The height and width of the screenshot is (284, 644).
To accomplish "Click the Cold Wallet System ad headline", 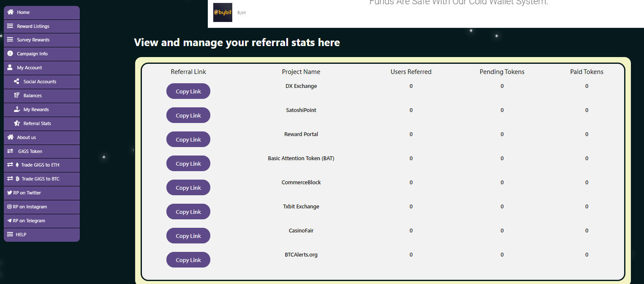I will [x=459, y=3].
